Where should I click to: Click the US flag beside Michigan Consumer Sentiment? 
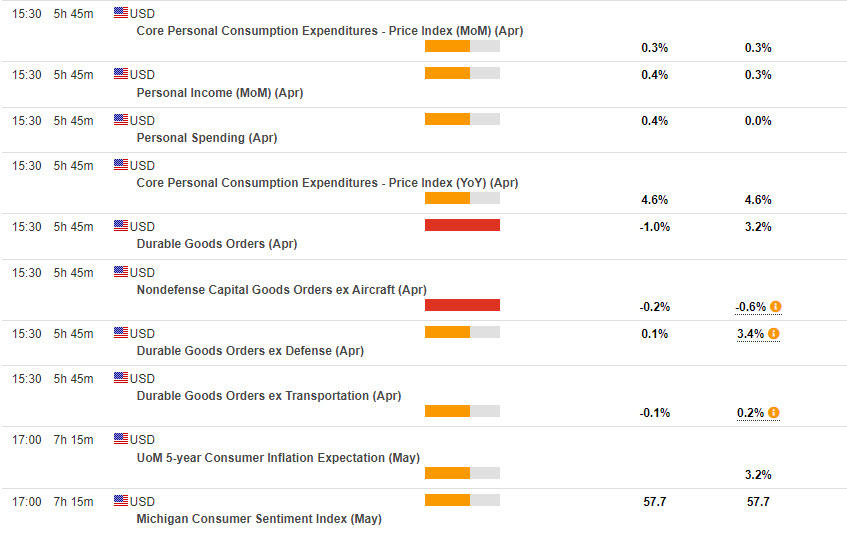click(x=121, y=501)
